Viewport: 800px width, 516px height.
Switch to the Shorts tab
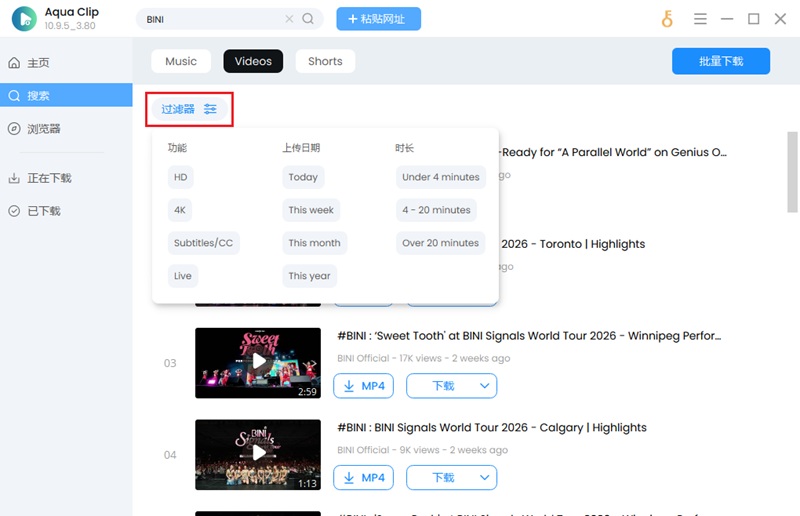pos(325,61)
